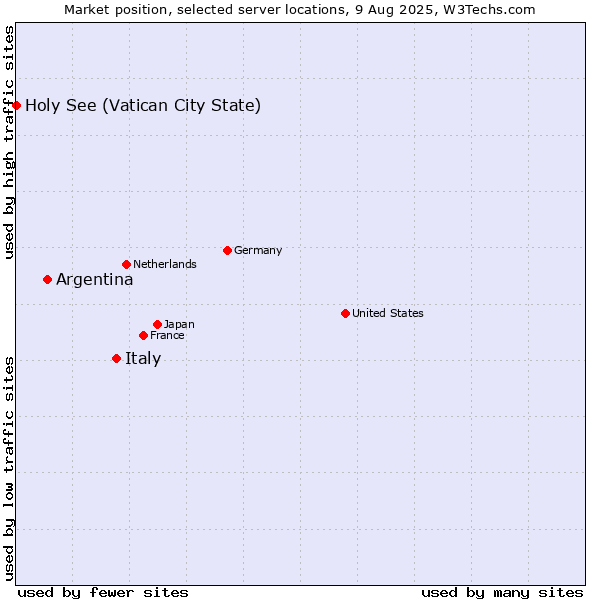
Task: Select the Argentina red diamond marker
Action: tap(47, 280)
